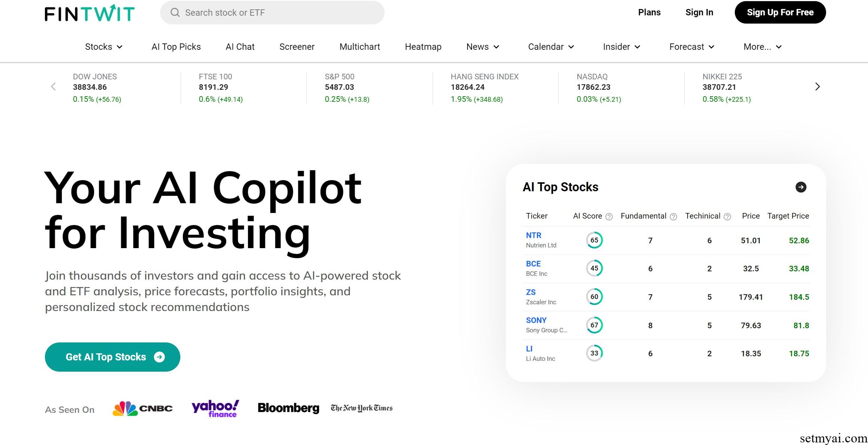Click the FINTWIT logo

(x=90, y=13)
